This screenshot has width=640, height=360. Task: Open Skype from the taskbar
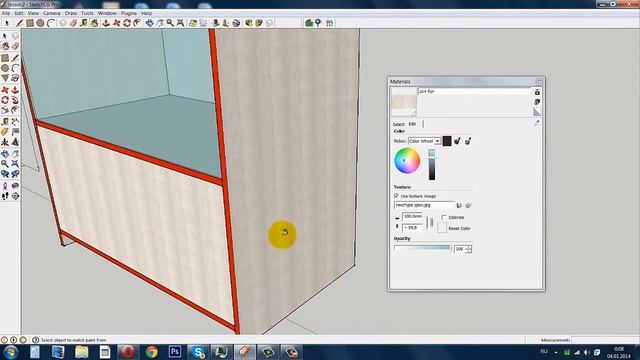(x=198, y=352)
